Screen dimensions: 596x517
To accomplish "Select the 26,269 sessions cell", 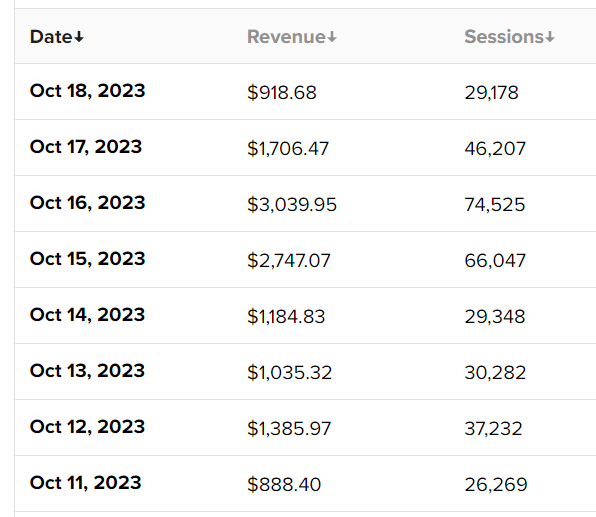I will coord(496,484).
